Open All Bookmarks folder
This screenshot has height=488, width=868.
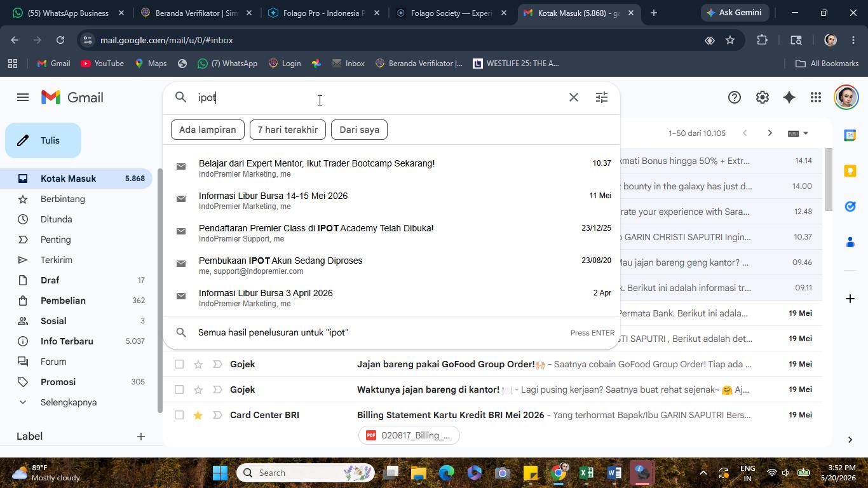(x=827, y=64)
